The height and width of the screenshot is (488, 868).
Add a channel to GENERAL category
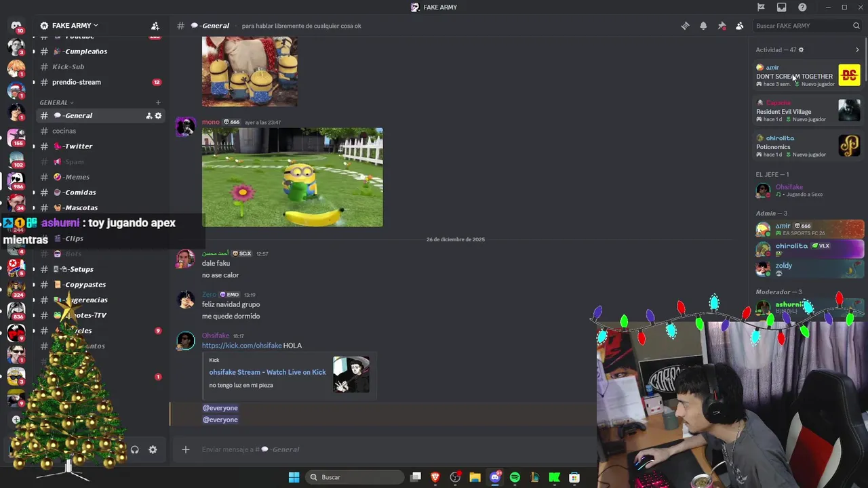coord(158,103)
